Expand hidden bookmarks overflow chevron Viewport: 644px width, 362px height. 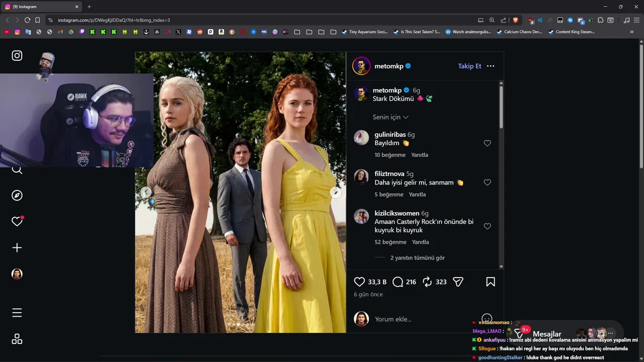(x=632, y=32)
